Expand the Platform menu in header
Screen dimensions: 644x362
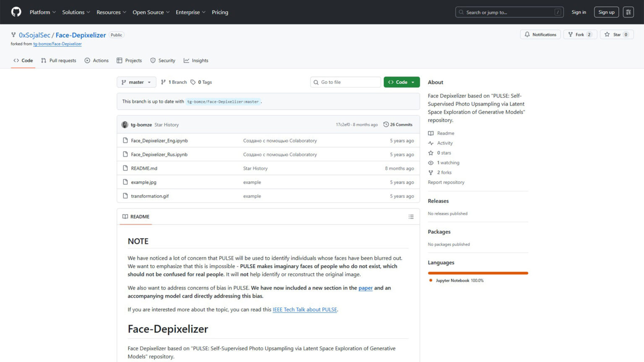tap(42, 12)
